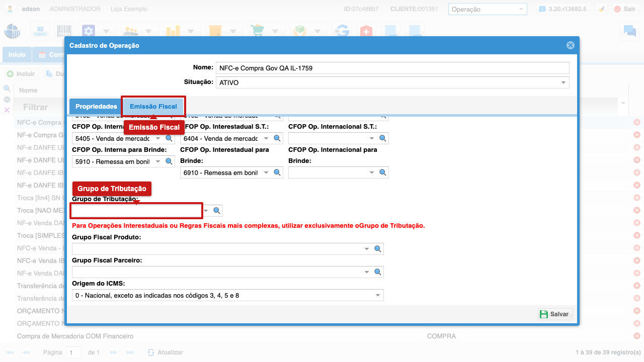Expand the Situação dropdown showing ATIVO
Image resolution: width=644 pixels, height=362 pixels.
click(x=563, y=82)
